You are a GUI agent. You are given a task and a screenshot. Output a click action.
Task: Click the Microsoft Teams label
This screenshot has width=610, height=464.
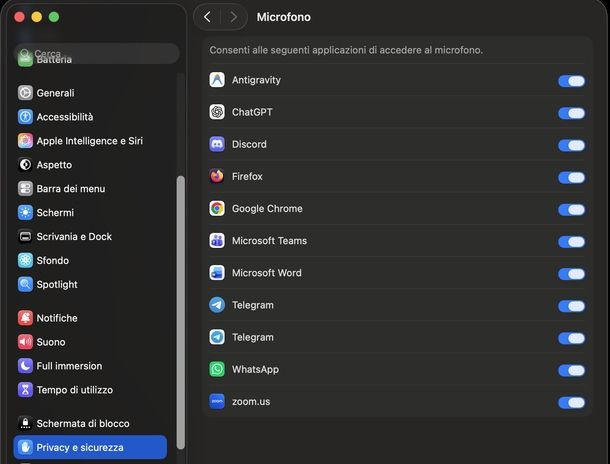(270, 241)
